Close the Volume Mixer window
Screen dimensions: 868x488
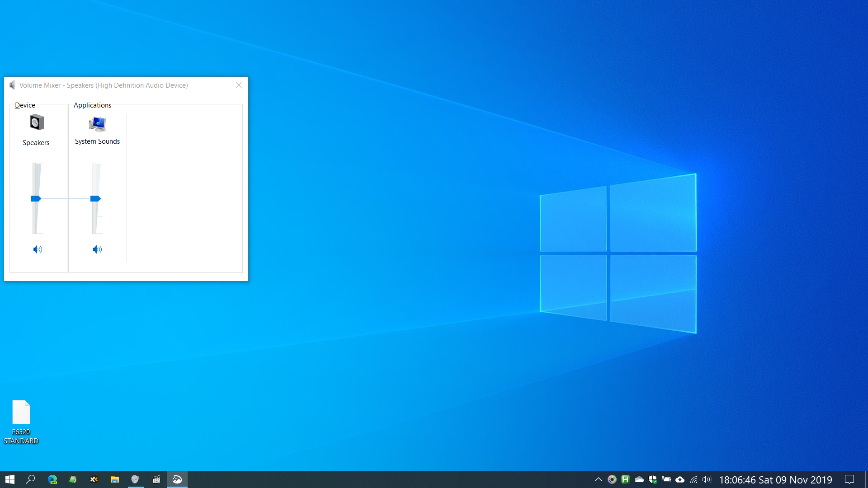coord(239,85)
